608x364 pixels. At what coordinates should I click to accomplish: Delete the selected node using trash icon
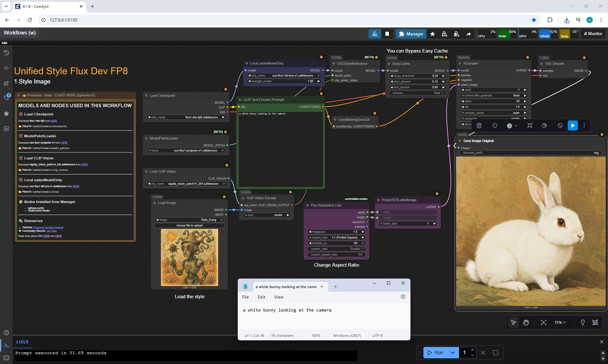pyautogui.click(x=479, y=126)
